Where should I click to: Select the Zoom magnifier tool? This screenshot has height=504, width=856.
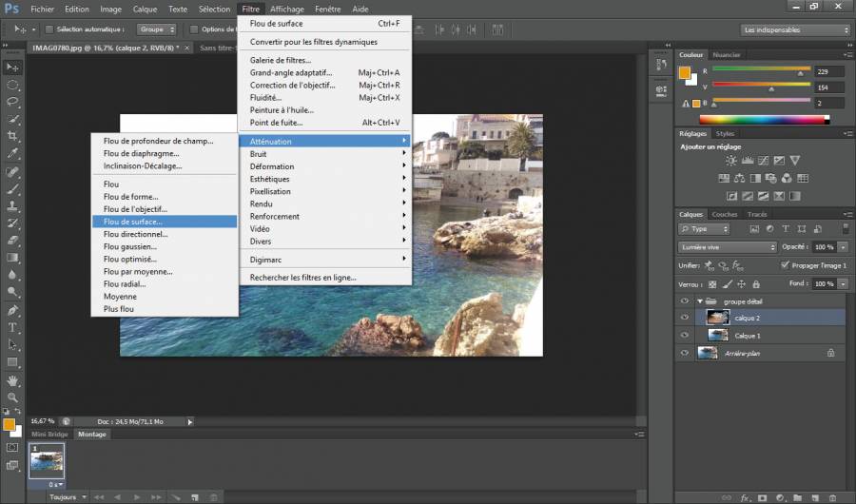tap(12, 397)
